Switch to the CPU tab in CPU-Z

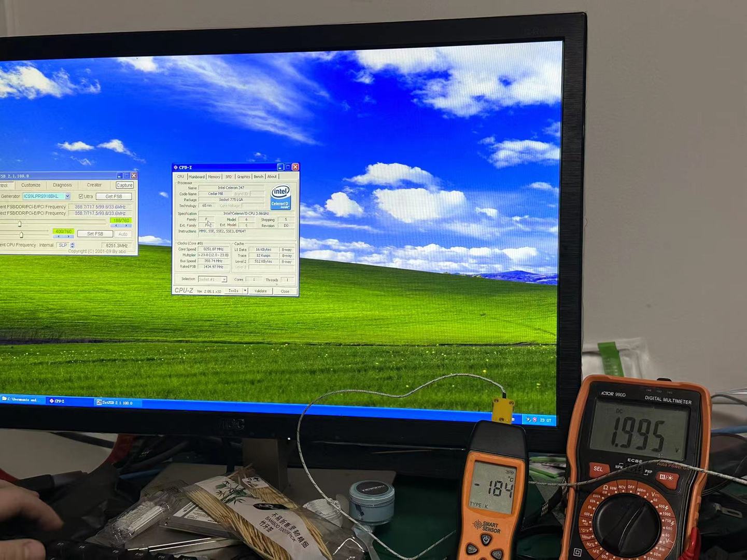(180, 177)
